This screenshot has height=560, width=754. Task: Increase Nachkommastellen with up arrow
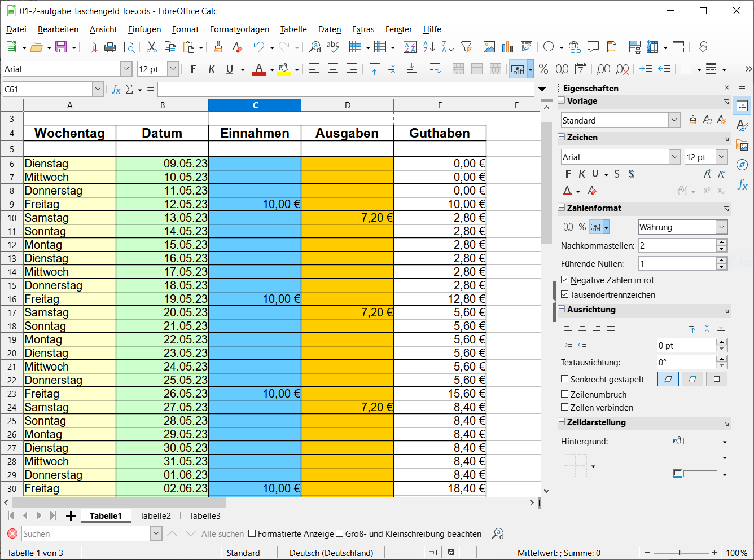pyautogui.click(x=721, y=242)
